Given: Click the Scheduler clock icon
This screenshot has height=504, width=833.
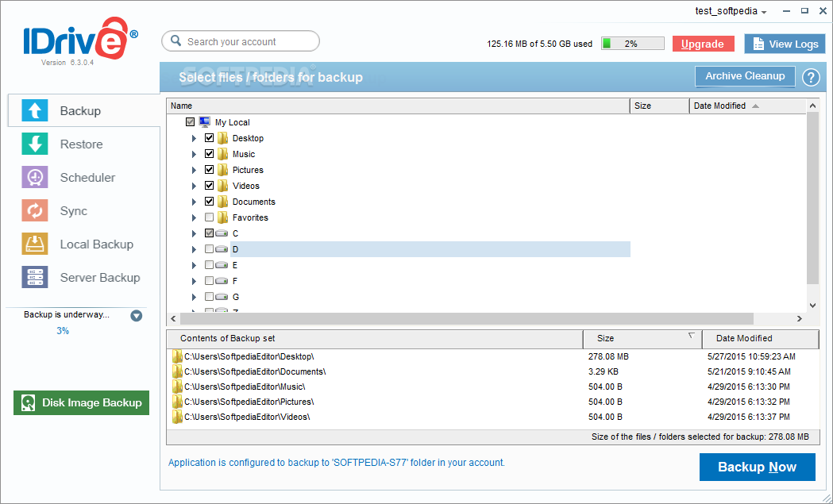Looking at the screenshot, I should 34,177.
